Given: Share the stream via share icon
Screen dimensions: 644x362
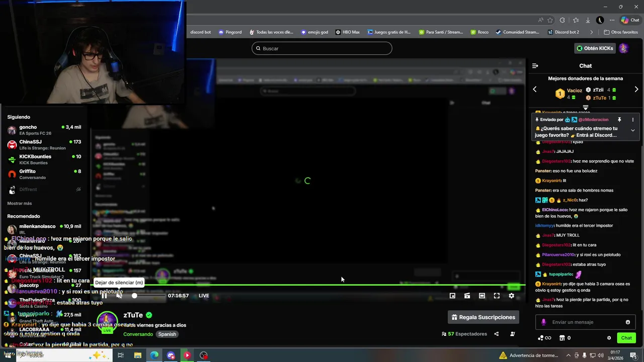Looking at the screenshot, I should [497, 334].
